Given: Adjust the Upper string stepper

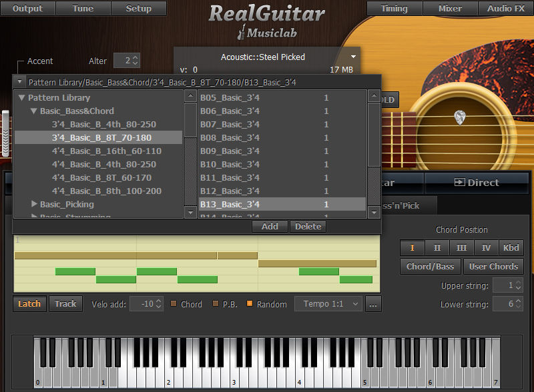Looking at the screenshot, I should 518,285.
